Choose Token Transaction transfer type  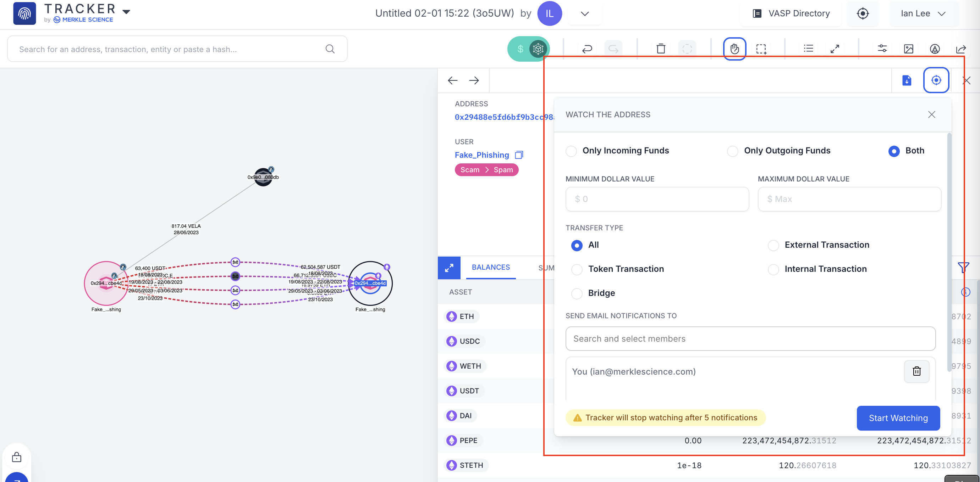click(x=577, y=269)
